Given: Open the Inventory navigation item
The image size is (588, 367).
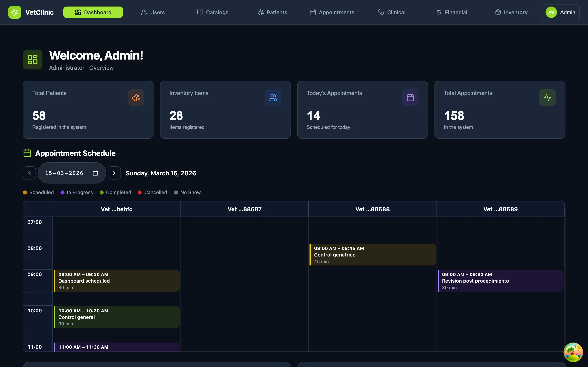Looking at the screenshot, I should click(x=511, y=12).
